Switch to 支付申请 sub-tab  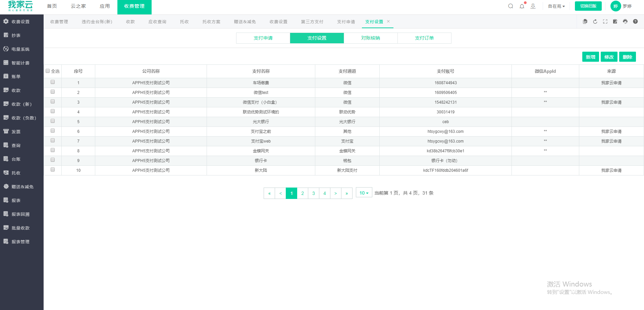click(x=263, y=38)
